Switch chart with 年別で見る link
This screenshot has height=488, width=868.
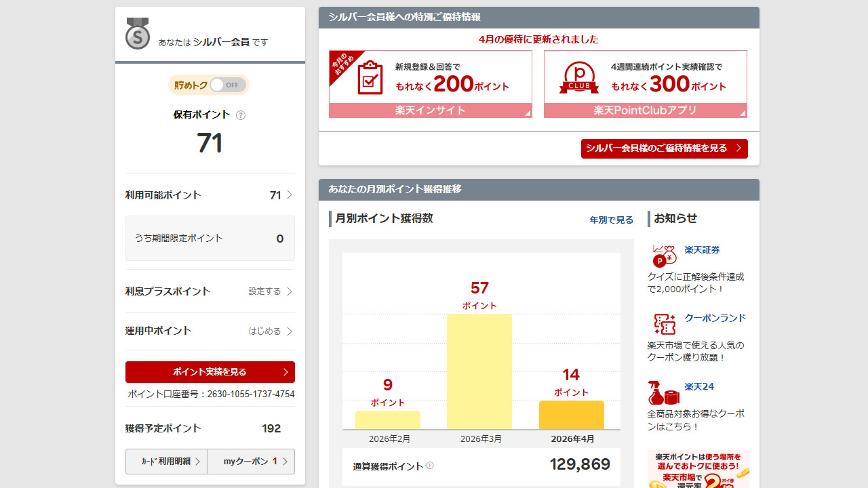click(x=611, y=220)
